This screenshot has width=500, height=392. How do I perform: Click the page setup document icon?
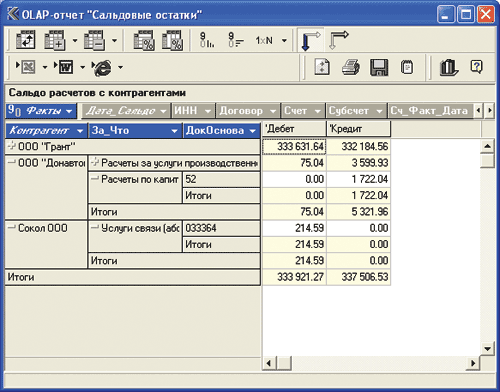(322, 67)
